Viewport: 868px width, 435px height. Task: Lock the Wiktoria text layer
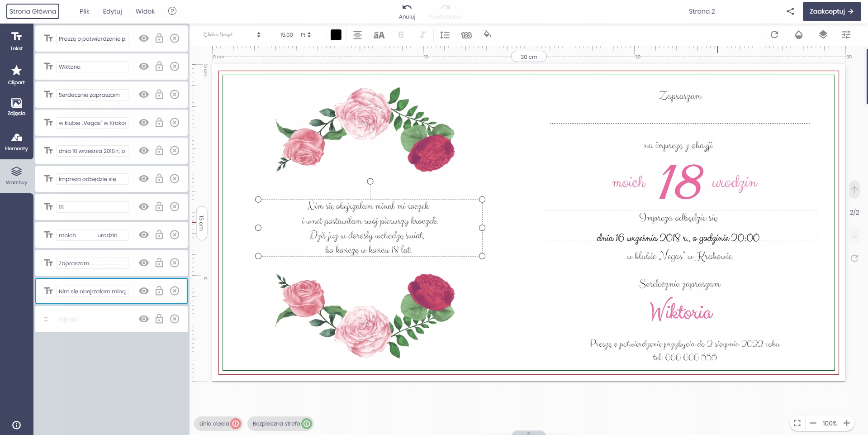click(159, 67)
